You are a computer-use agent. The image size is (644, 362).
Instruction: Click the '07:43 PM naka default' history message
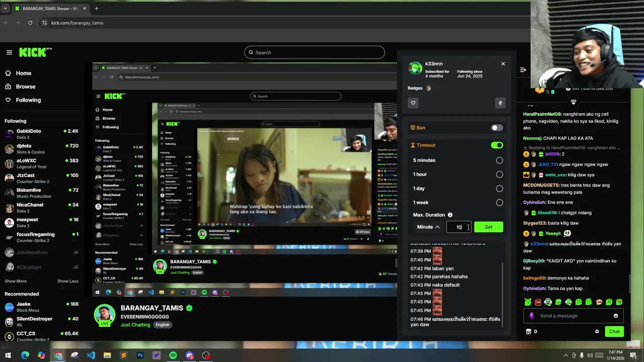435,285
